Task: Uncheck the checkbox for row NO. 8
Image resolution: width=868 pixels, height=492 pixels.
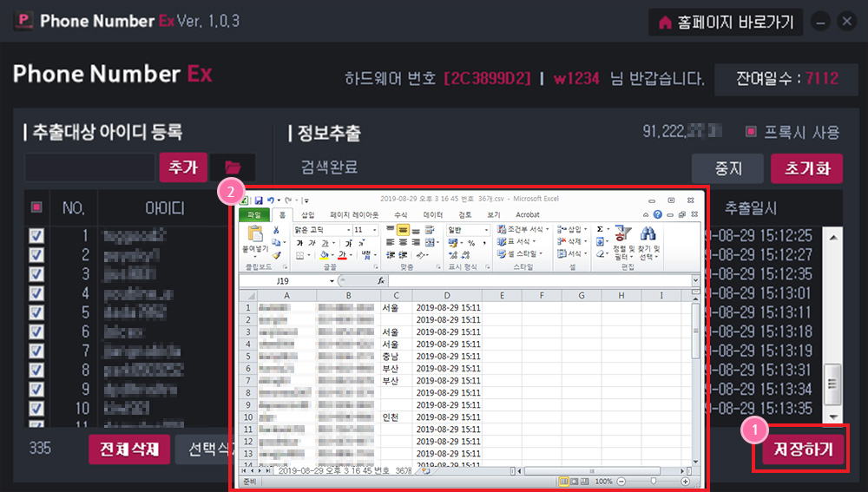Action: pyautogui.click(x=36, y=370)
